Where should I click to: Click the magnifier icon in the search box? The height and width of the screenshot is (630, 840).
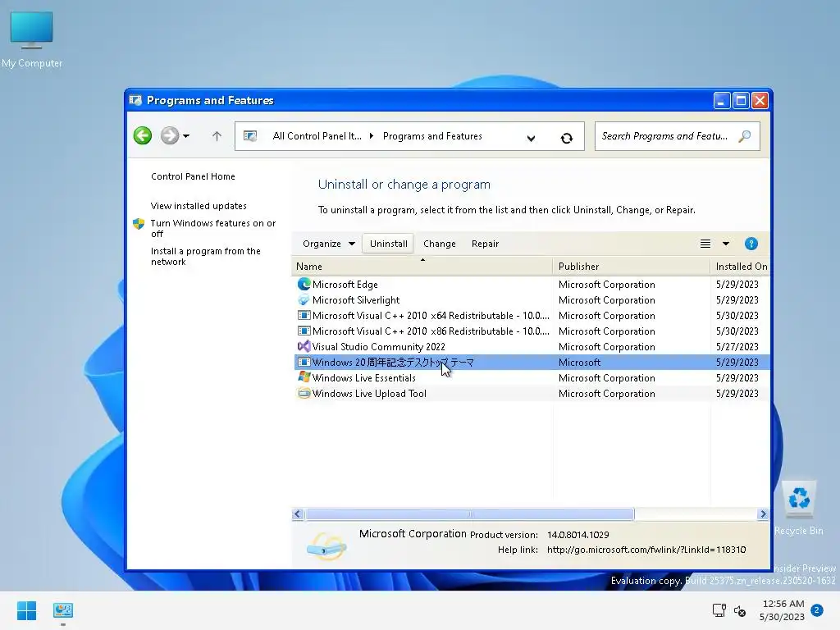[745, 136]
